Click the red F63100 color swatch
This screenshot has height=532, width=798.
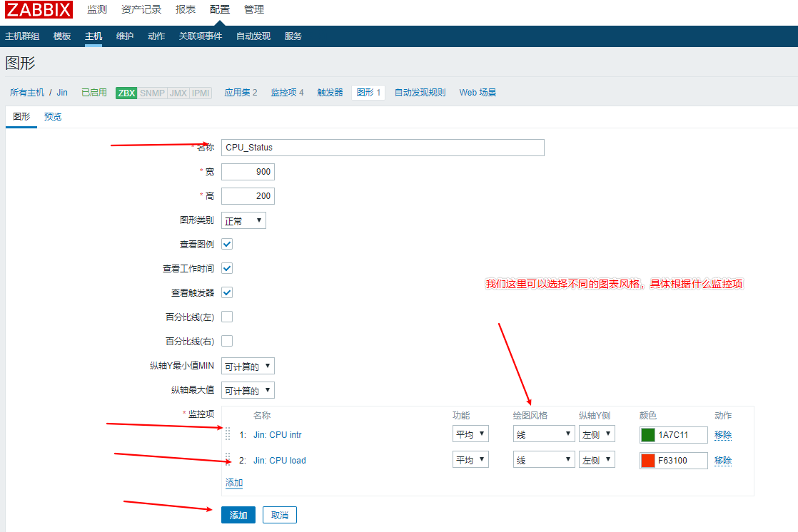tap(648, 460)
